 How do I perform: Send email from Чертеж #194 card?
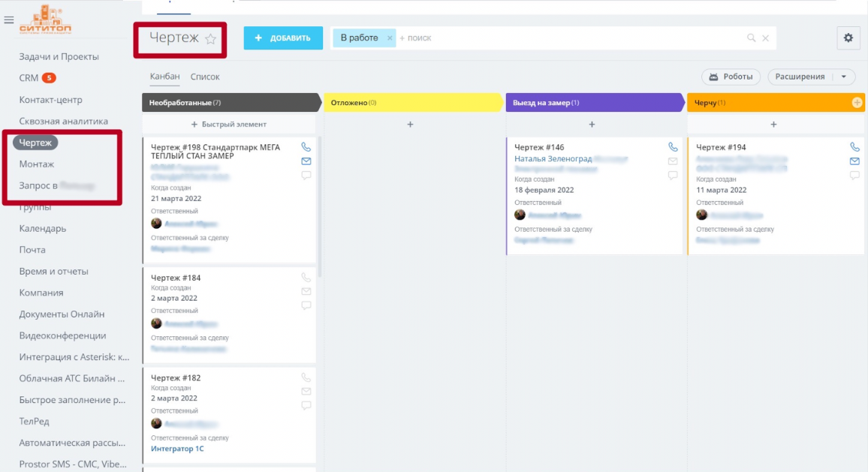tap(854, 161)
